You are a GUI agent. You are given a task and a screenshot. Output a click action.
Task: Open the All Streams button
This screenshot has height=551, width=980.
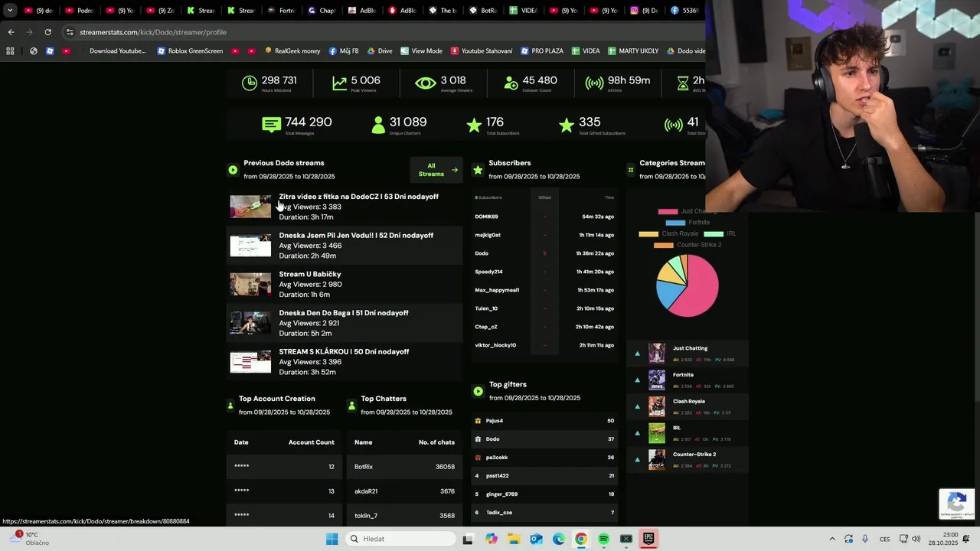[436, 170]
